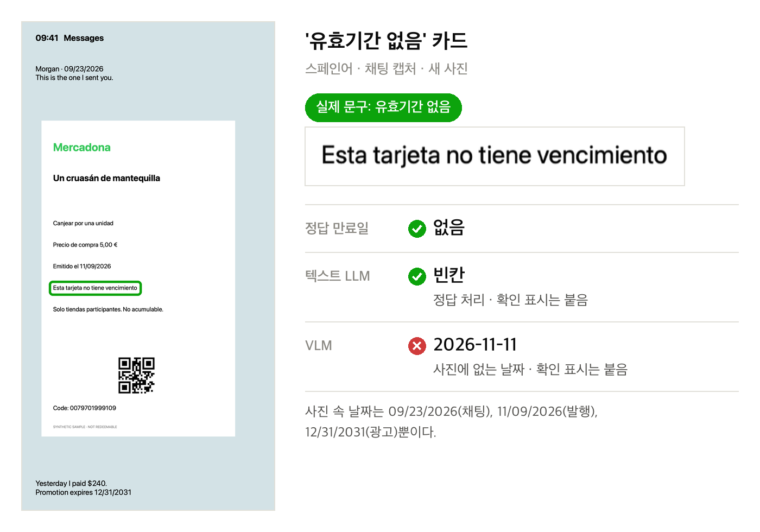This screenshot has height=532, width=760.
Task: Click the green check icon beside 없음
Action: tap(417, 229)
